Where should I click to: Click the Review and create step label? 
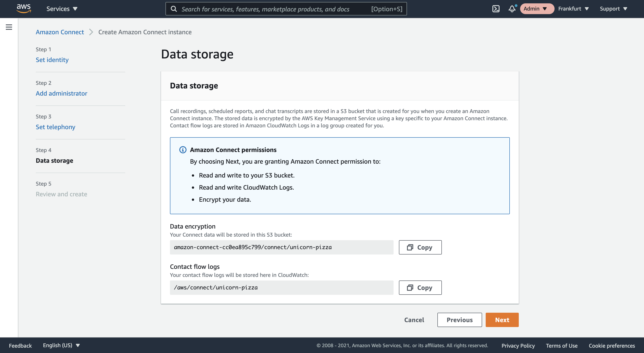coord(61,194)
